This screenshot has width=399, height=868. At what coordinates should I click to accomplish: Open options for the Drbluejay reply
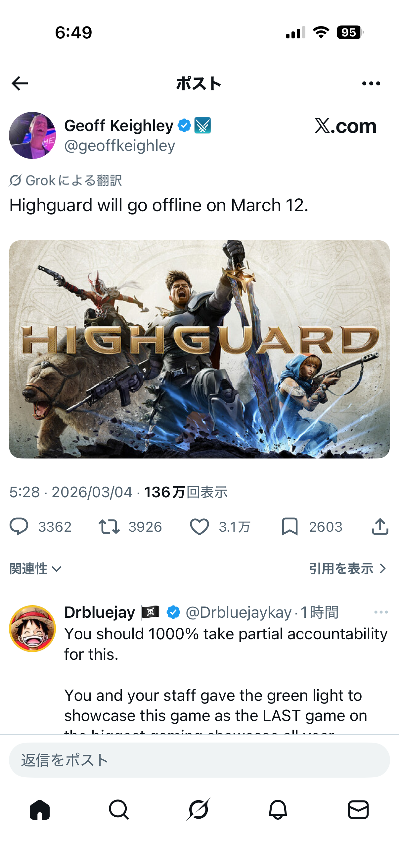pos(381,612)
